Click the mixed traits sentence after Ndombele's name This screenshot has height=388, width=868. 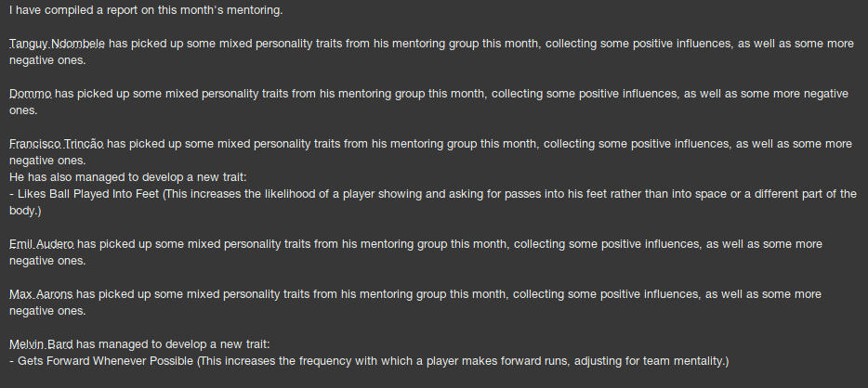418,44
